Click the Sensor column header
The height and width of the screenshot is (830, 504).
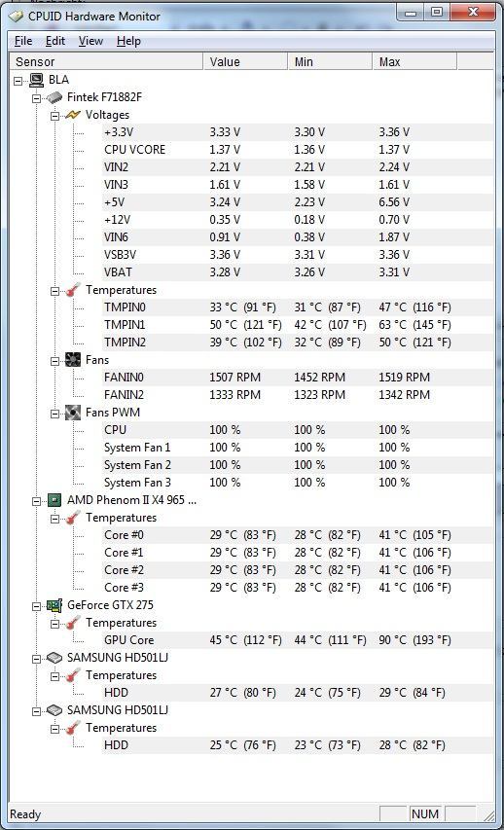pos(106,62)
